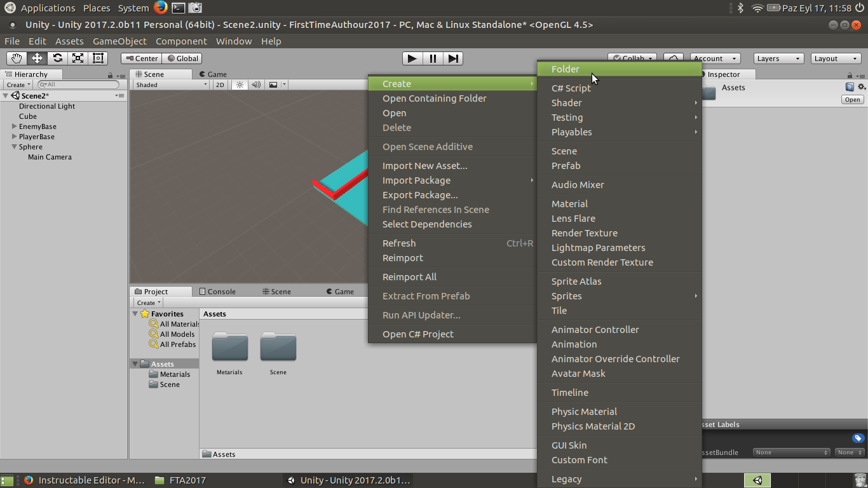The image size is (868, 488).
Task: Toggle 2D mode in the Scene view
Action: pos(219,84)
